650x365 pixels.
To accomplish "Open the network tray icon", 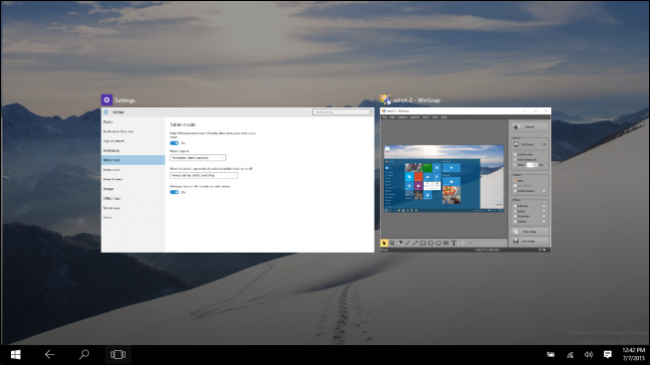I will [x=570, y=355].
